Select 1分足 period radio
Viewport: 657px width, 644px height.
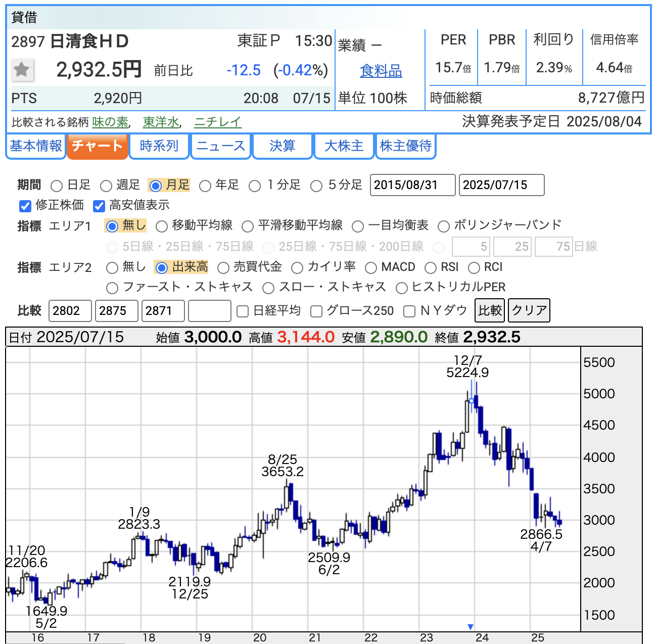tap(255, 186)
